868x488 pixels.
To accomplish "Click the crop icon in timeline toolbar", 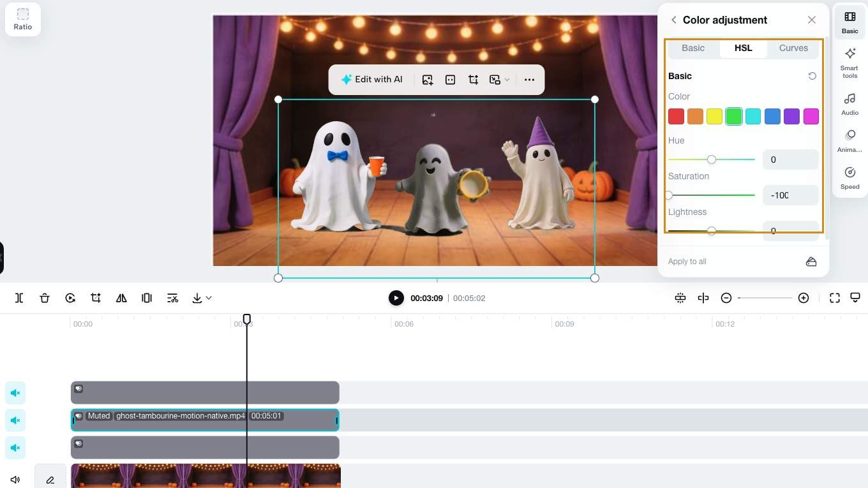I will click(96, 298).
